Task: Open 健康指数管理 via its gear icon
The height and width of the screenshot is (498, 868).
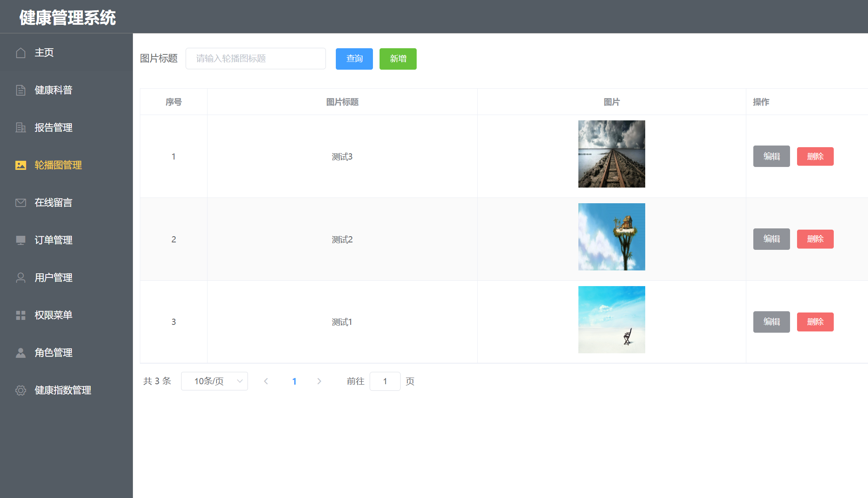Action: (21, 390)
